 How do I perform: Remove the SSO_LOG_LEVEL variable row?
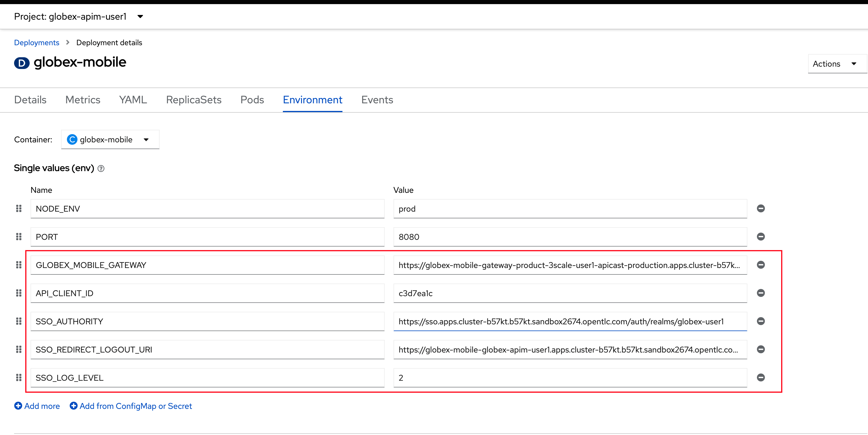[x=761, y=377]
